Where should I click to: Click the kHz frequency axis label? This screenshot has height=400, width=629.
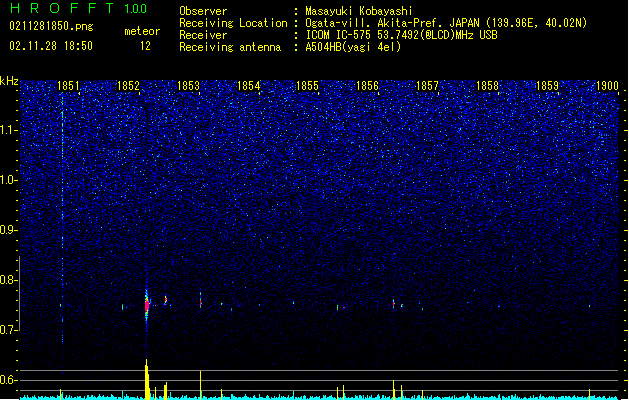tap(9, 81)
